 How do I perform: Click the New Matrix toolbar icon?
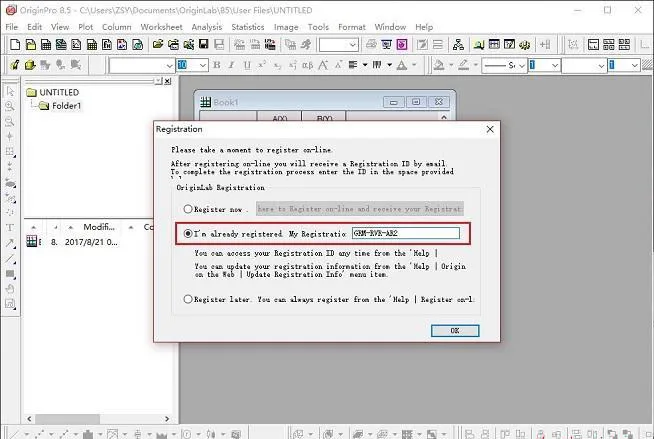tap(91, 45)
